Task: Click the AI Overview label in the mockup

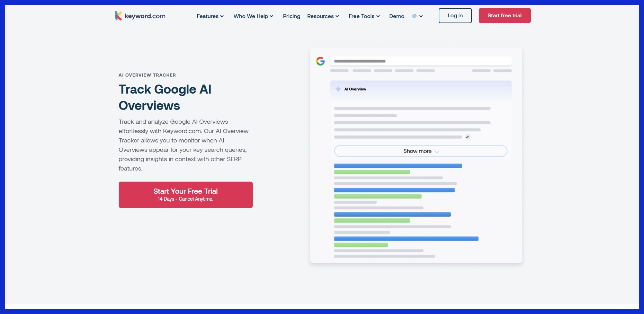Action: (355, 89)
